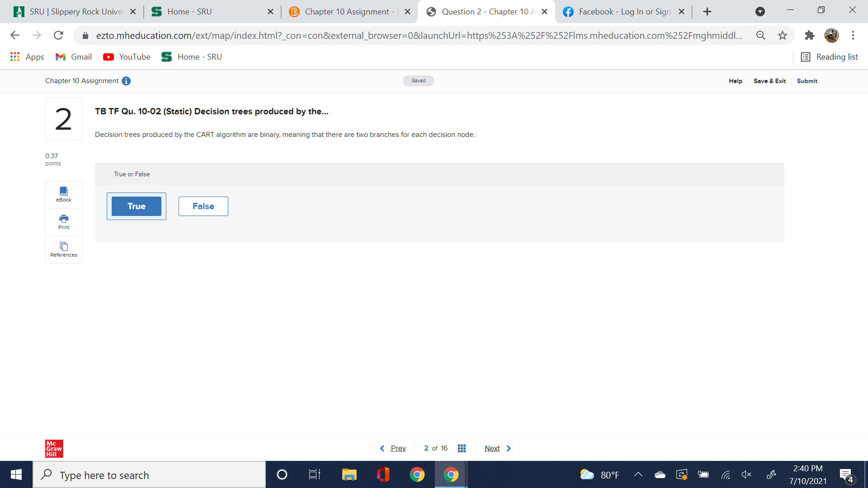Click the McGraw Hill logo
The image size is (868, 488).
54,448
